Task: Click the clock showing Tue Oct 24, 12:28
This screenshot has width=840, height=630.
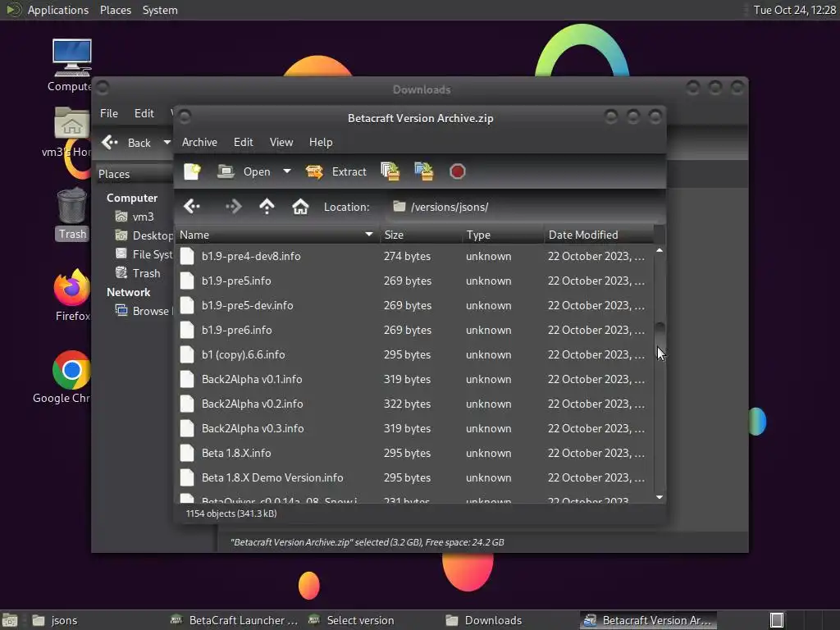Action: click(x=794, y=10)
